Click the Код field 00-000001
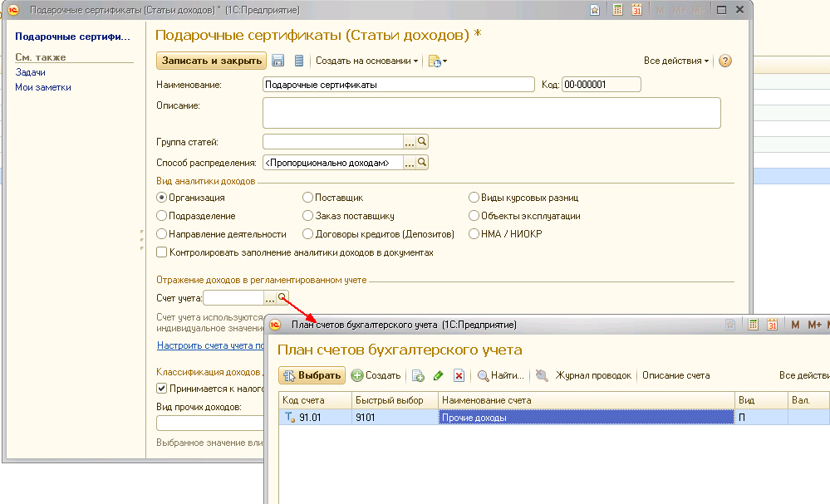The width and height of the screenshot is (830, 504). point(602,85)
